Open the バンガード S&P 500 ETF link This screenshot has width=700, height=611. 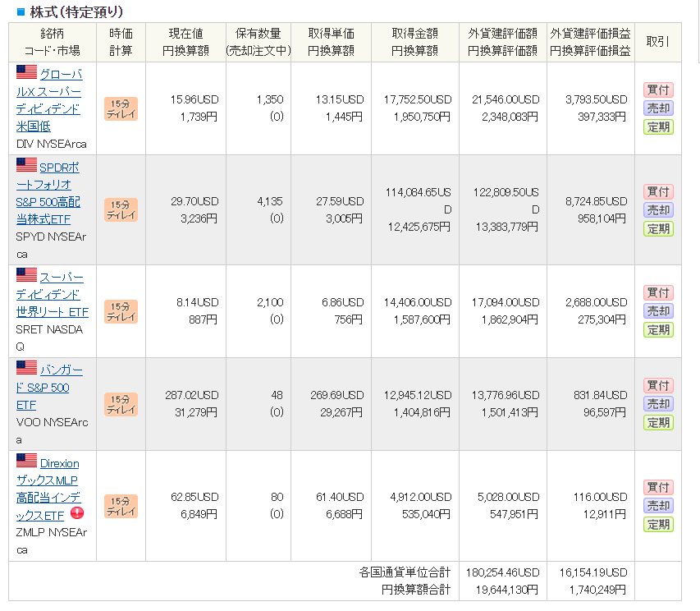coord(49,388)
